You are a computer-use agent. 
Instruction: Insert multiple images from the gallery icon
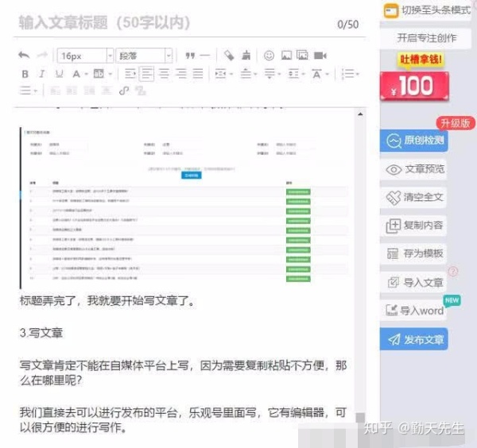[x=302, y=55]
